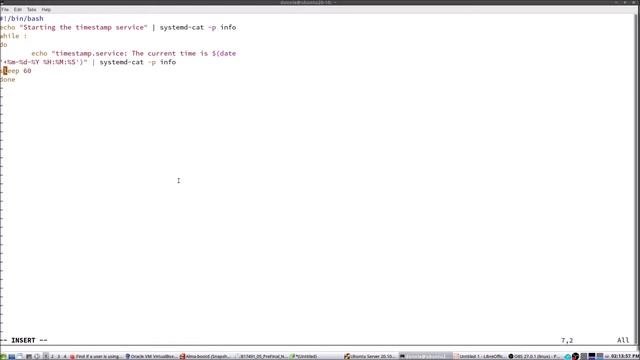Viewport: 640px width, 360px height.
Task: Open the Tabs menu
Action: 31,9
